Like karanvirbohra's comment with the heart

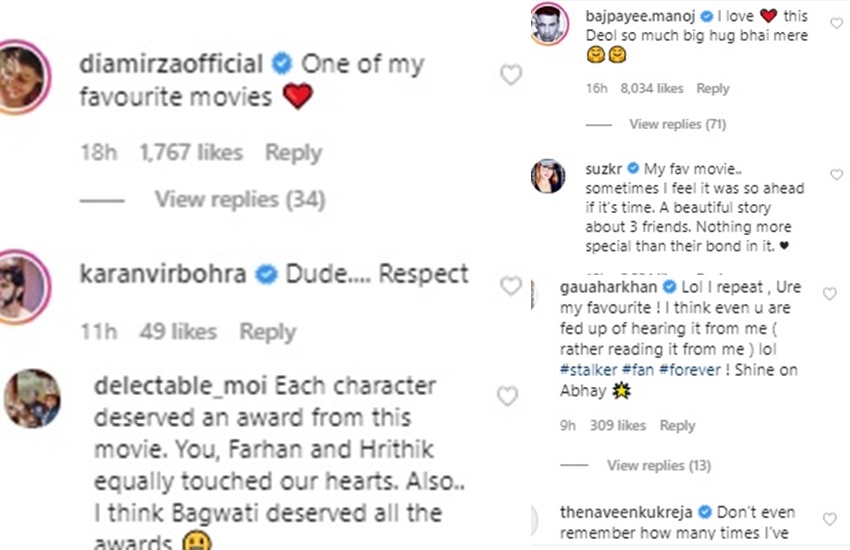click(510, 286)
